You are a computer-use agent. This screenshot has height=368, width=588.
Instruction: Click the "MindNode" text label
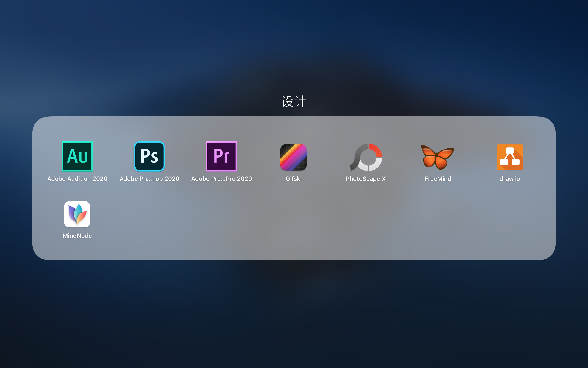point(77,236)
